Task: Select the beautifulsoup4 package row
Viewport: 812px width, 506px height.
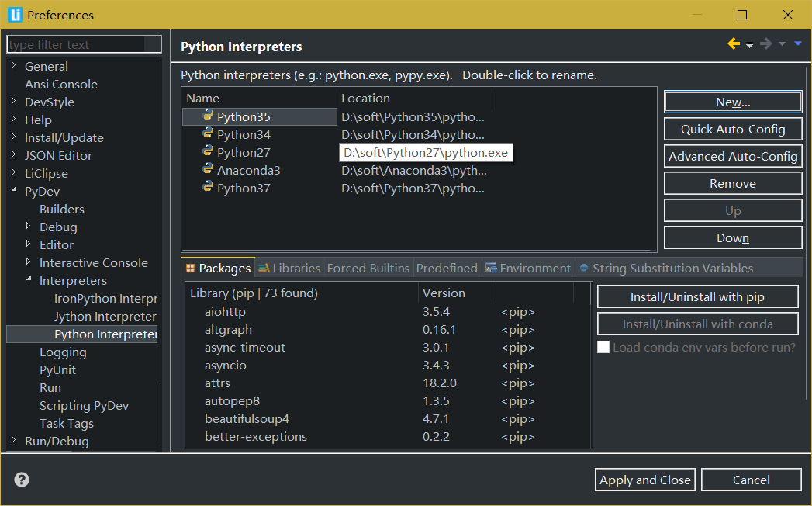Action: point(389,419)
